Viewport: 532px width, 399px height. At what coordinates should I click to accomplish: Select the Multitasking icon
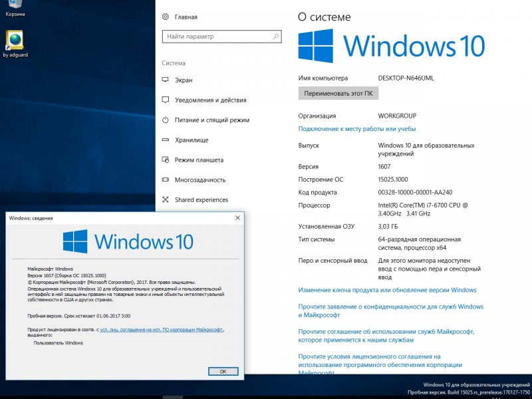pos(165,180)
